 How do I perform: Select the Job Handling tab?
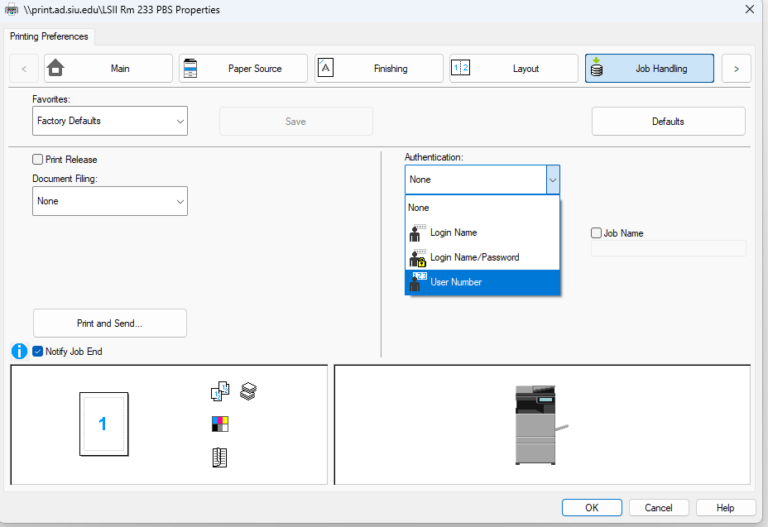(x=649, y=69)
